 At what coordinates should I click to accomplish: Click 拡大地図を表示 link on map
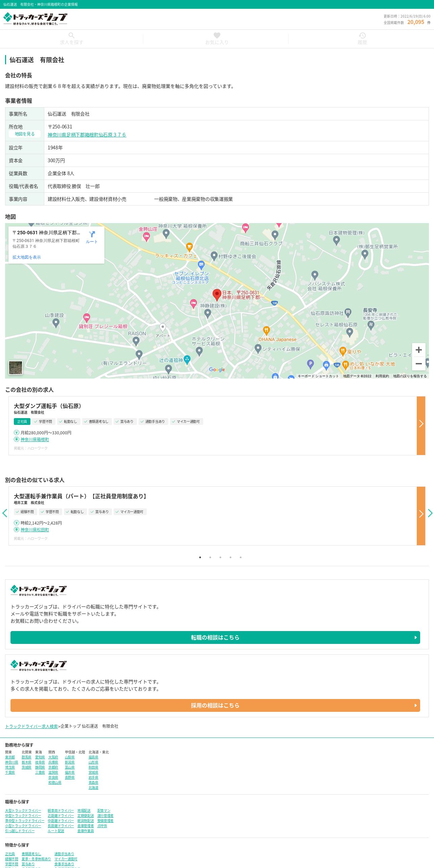[27, 257]
